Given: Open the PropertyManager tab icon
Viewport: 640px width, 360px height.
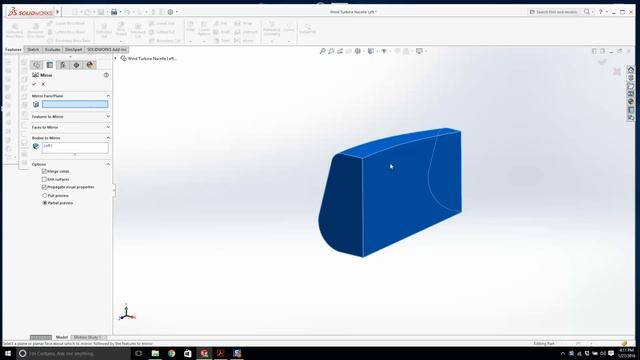Looking at the screenshot, I should (50, 65).
